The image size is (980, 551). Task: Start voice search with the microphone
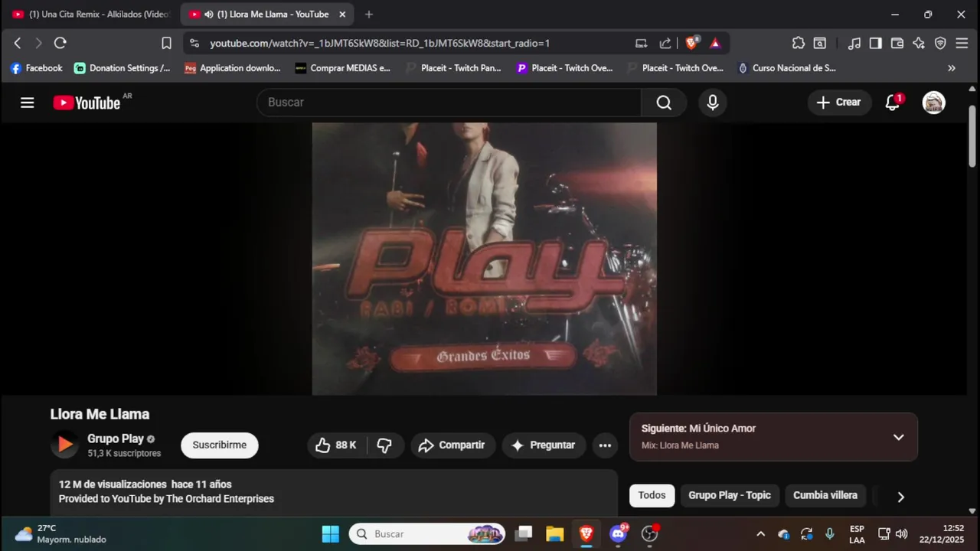(x=713, y=103)
